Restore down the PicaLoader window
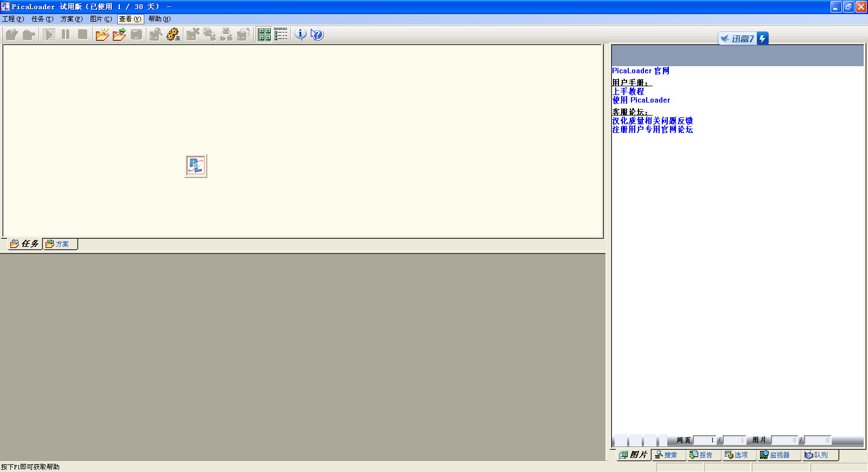 click(x=848, y=7)
